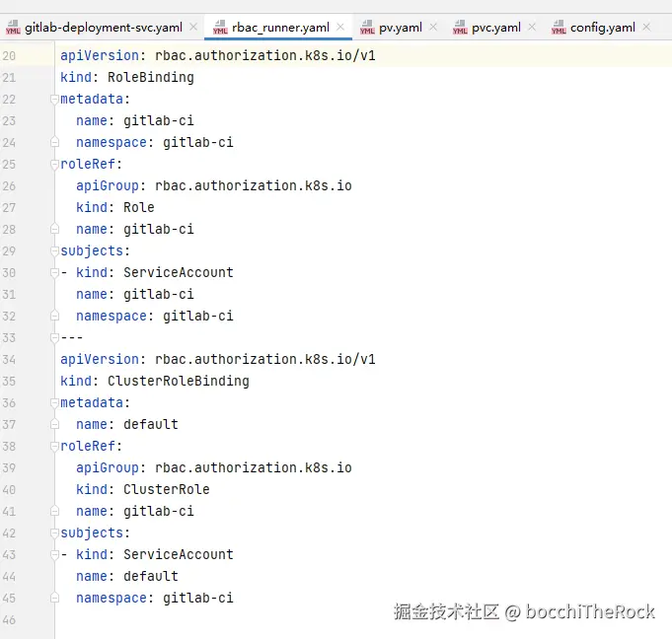The width and height of the screenshot is (672, 639).
Task: Click 'kind: ClusterRoleBinding' on line 35
Action: click(x=154, y=382)
